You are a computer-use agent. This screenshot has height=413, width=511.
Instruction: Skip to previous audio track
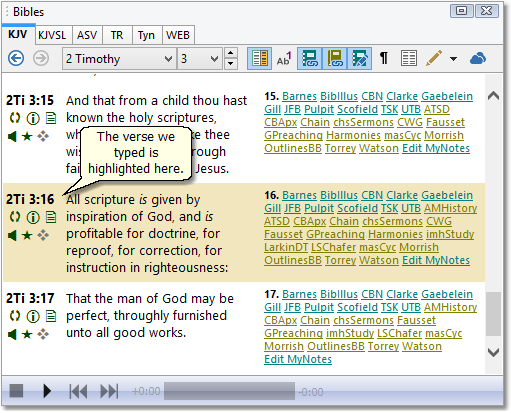coord(78,391)
